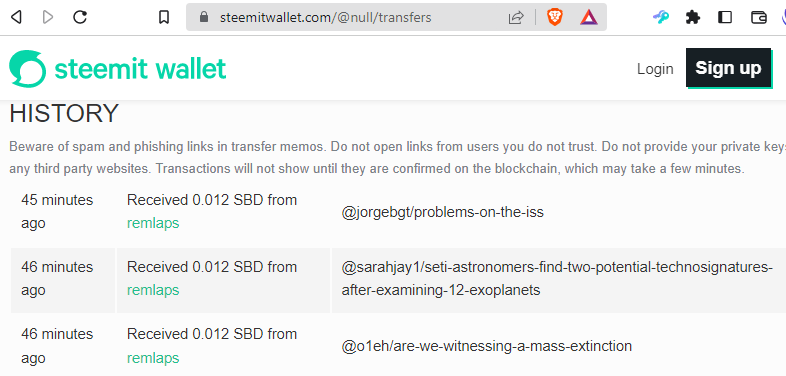Image resolution: width=786 pixels, height=376 pixels.
Task: Open the extensions puzzle piece icon
Action: pos(693,18)
